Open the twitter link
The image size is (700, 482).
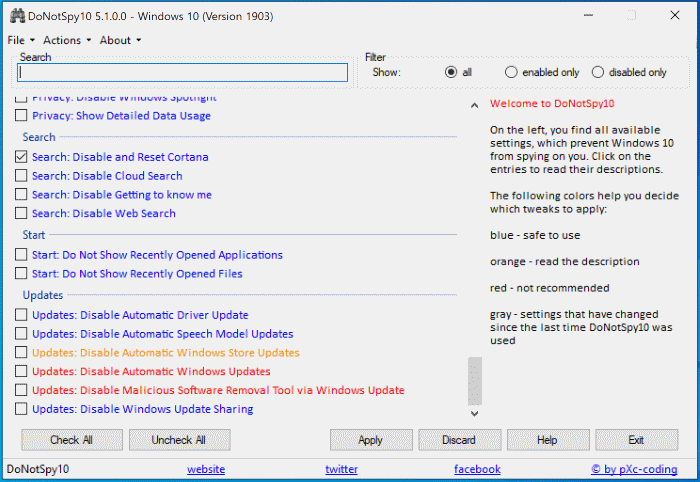click(x=342, y=469)
